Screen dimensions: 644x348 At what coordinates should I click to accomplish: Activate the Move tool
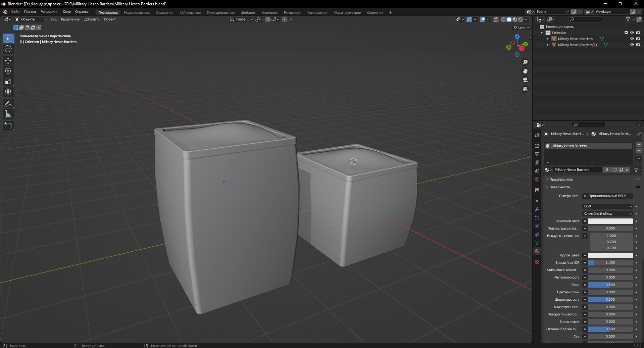pos(8,61)
